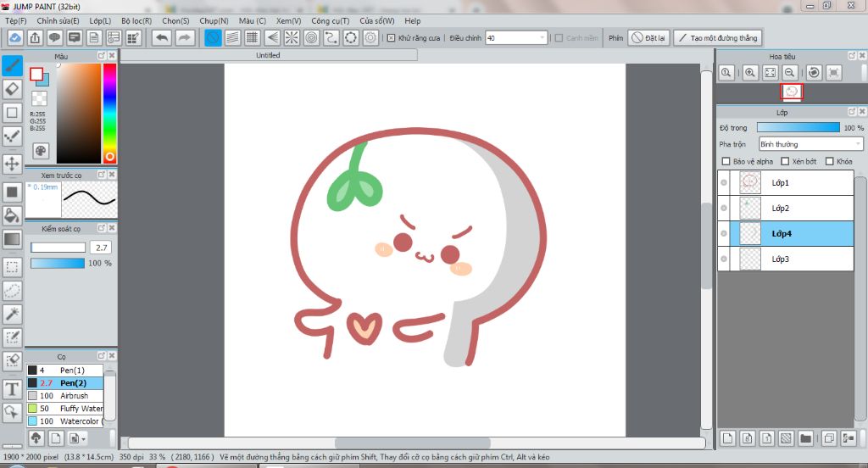The image size is (868, 468).
Task: Select the Brush tool in left toolbar
Action: point(12,65)
